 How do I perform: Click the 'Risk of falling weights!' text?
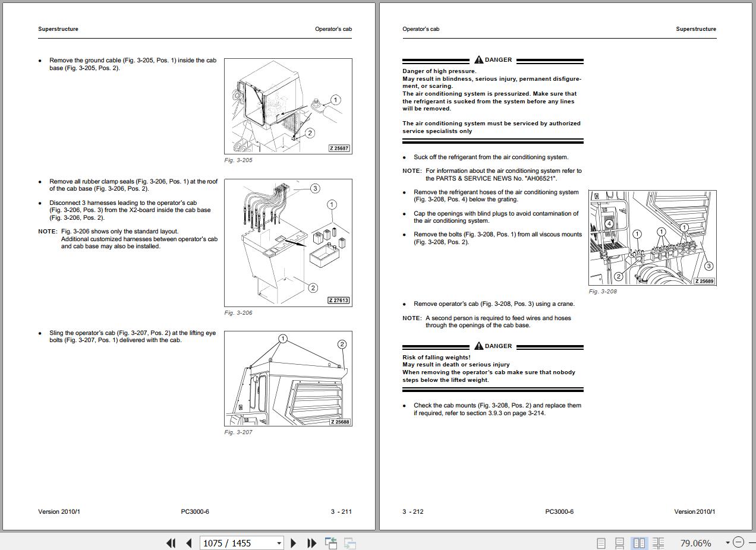tap(436, 358)
